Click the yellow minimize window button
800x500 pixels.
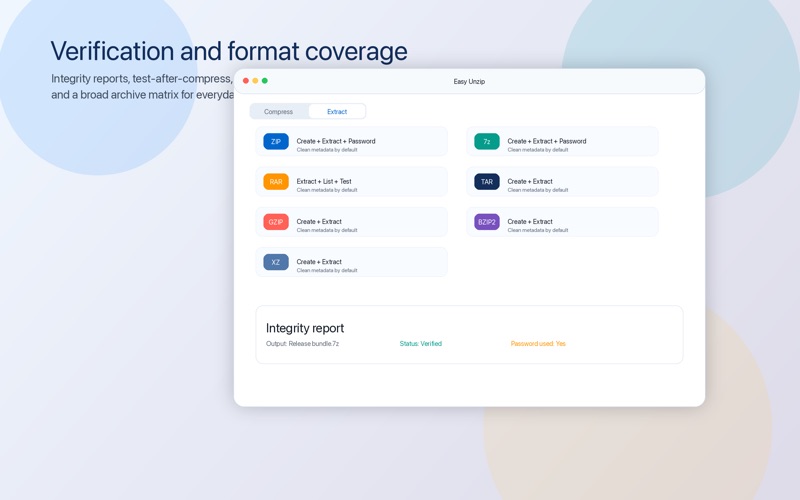pos(255,81)
